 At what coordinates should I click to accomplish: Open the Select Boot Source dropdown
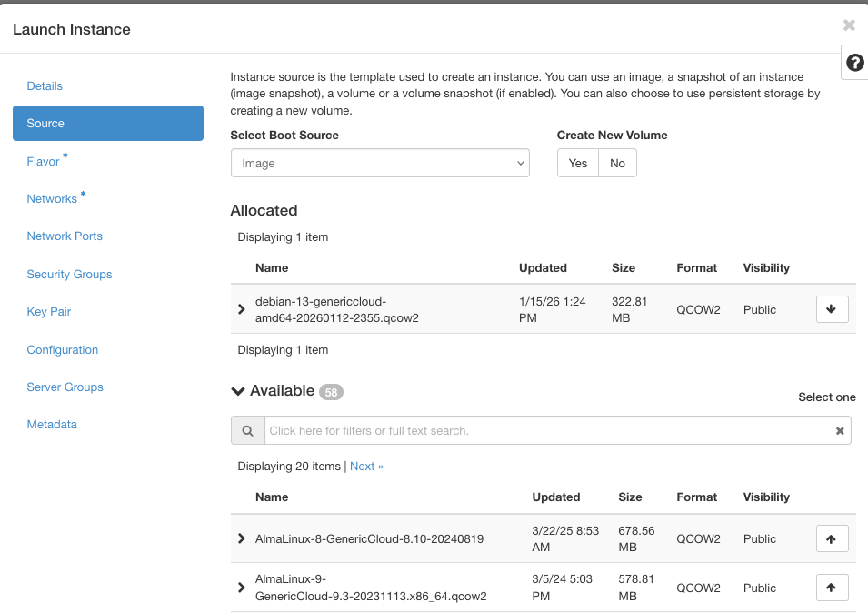380,163
